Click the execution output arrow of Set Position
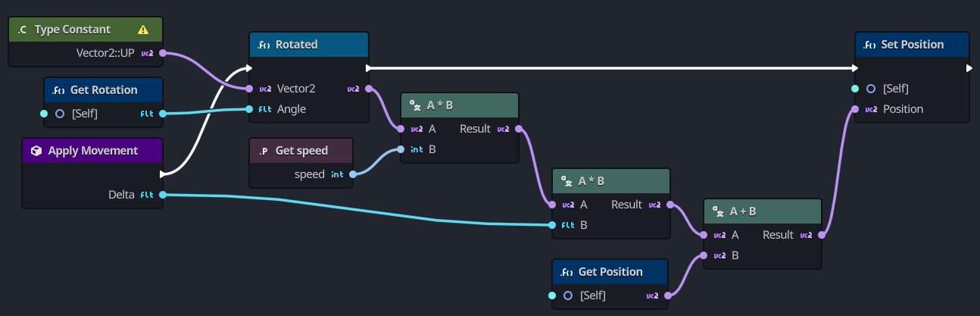980x316 pixels. pyautogui.click(x=970, y=68)
